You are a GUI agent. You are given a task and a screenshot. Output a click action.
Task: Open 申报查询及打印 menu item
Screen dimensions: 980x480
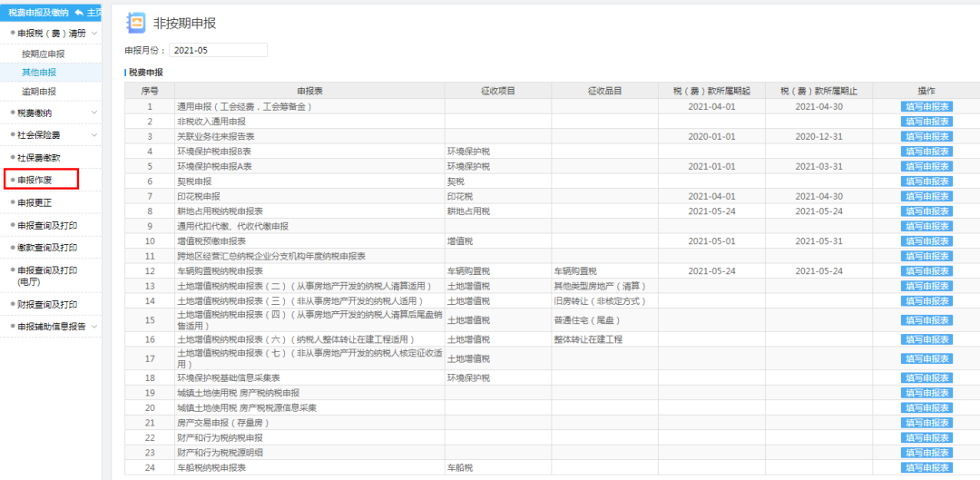pyautogui.click(x=47, y=225)
